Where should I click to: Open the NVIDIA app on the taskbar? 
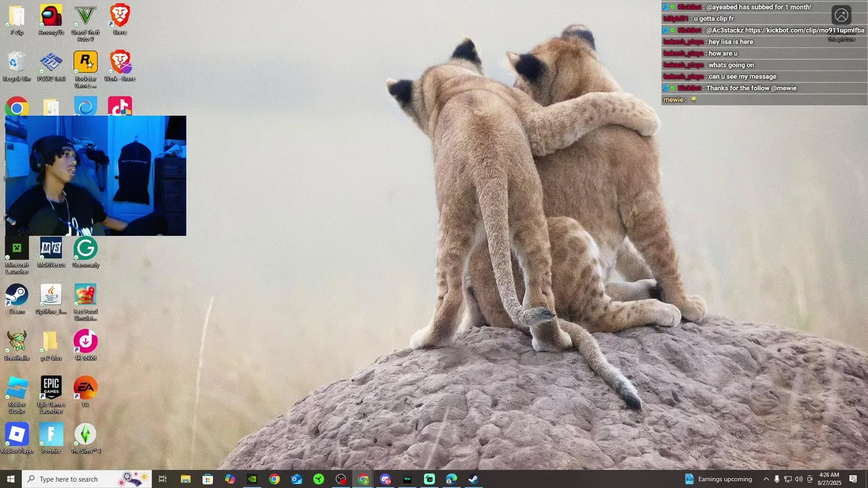(252, 479)
